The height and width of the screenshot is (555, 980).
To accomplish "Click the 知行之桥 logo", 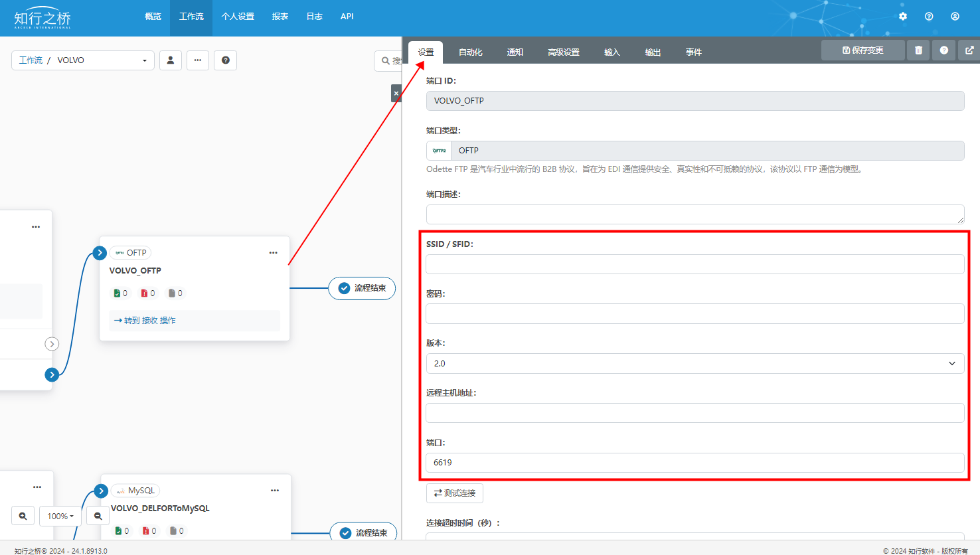I will pyautogui.click(x=42, y=19).
